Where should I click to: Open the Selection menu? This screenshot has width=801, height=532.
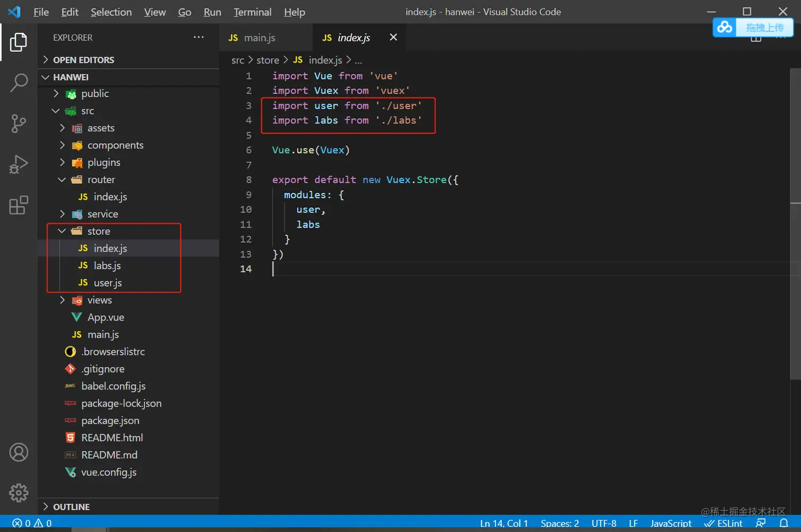tap(111, 12)
